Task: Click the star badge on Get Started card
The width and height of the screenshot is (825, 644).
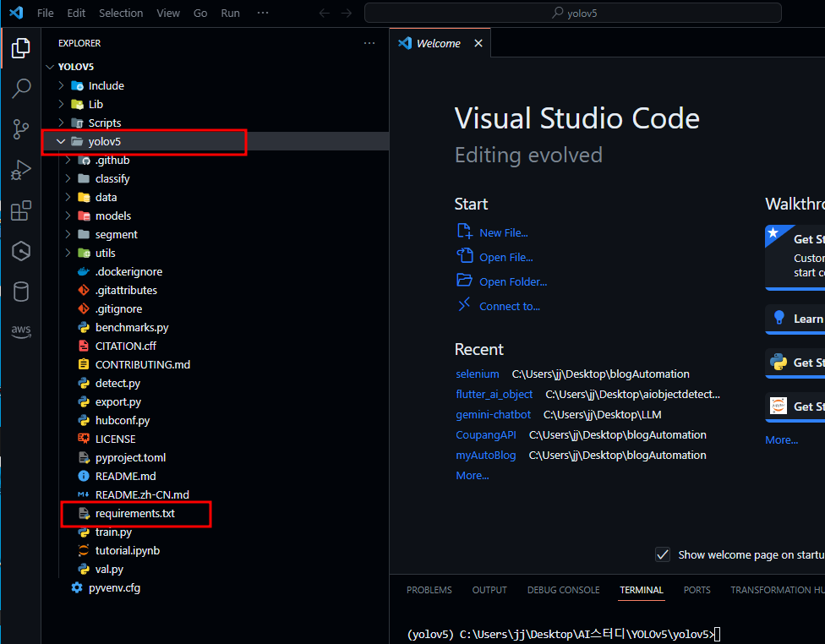Action: (x=773, y=232)
